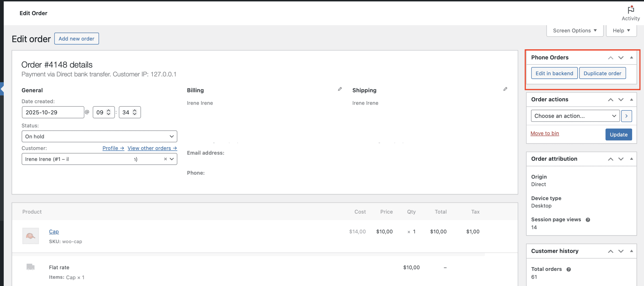Click the Total orders help icon

tap(569, 269)
